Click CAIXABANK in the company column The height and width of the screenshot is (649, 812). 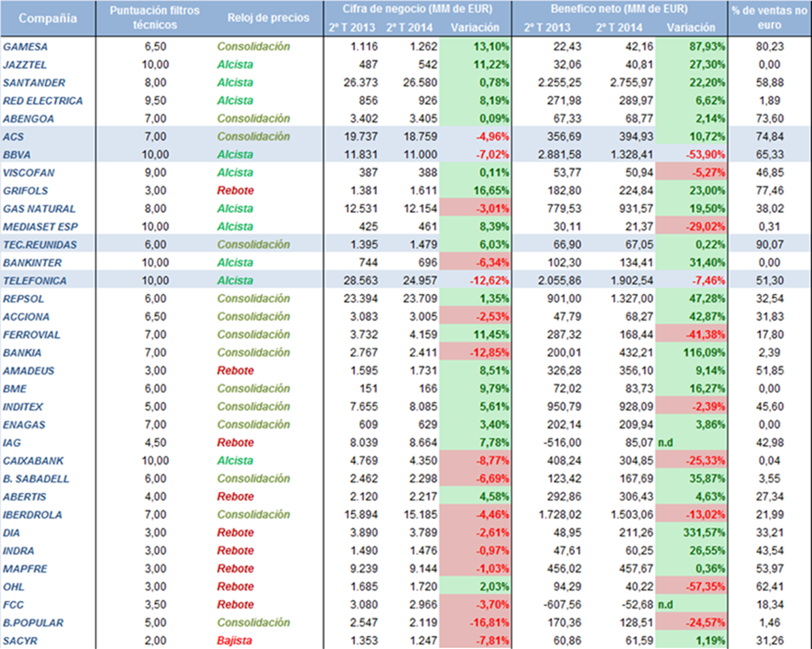33,461
